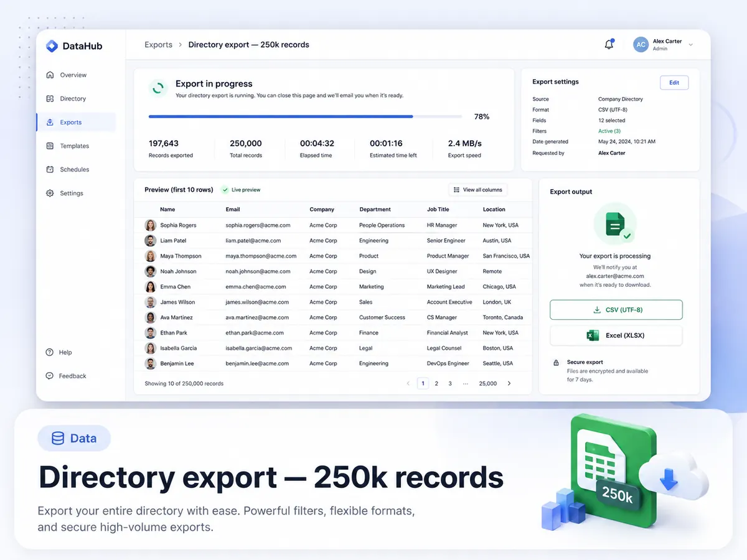Open the Overview home icon
The width and height of the screenshot is (747, 560).
(x=50, y=75)
